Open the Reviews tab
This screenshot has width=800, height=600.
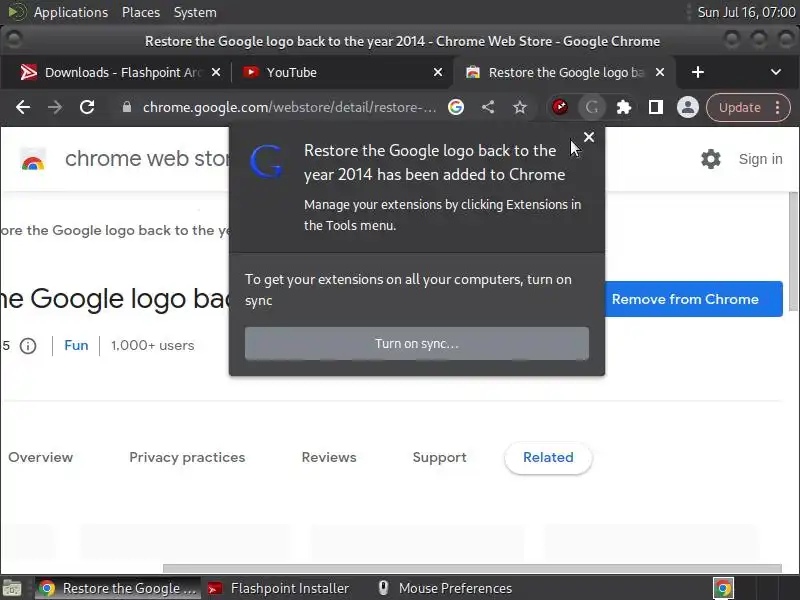click(x=329, y=457)
